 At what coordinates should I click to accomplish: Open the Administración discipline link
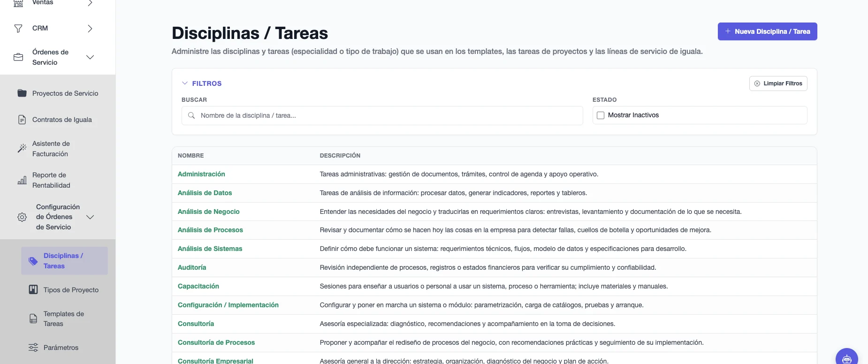pyautogui.click(x=201, y=174)
